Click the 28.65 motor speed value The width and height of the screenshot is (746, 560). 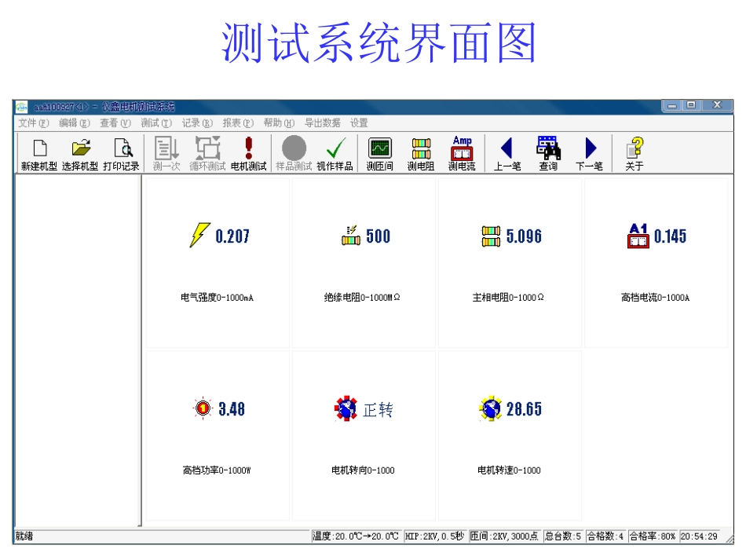[524, 408]
